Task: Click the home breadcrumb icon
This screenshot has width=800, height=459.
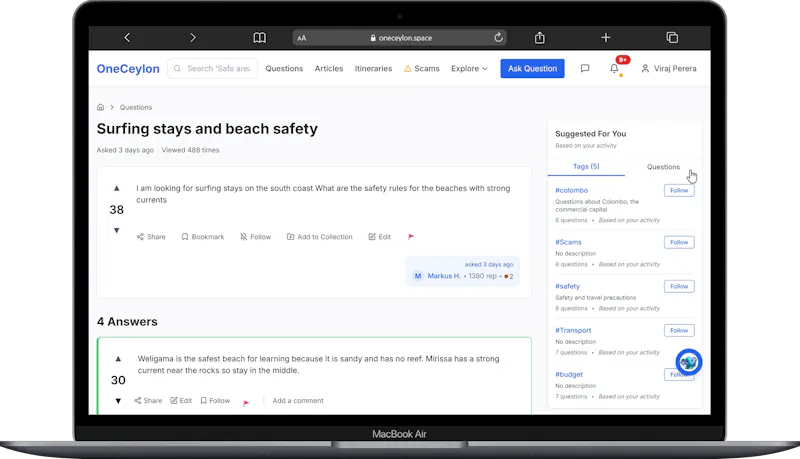Action: coord(101,107)
